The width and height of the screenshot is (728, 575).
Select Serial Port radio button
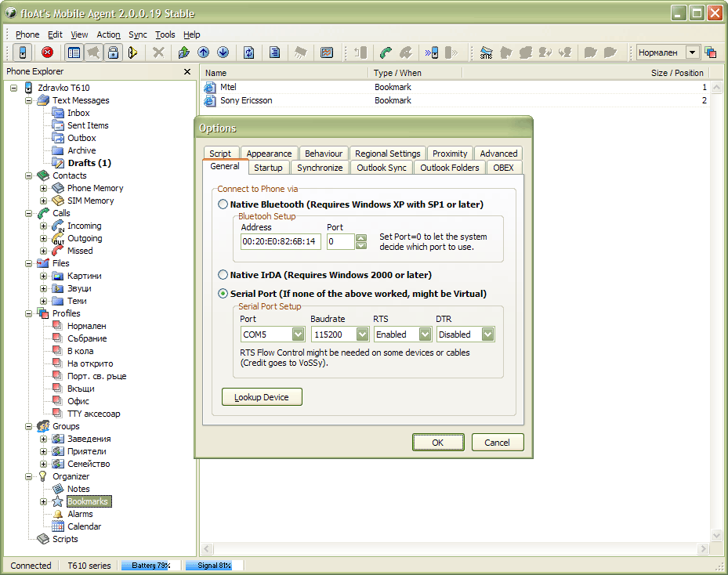click(x=223, y=294)
